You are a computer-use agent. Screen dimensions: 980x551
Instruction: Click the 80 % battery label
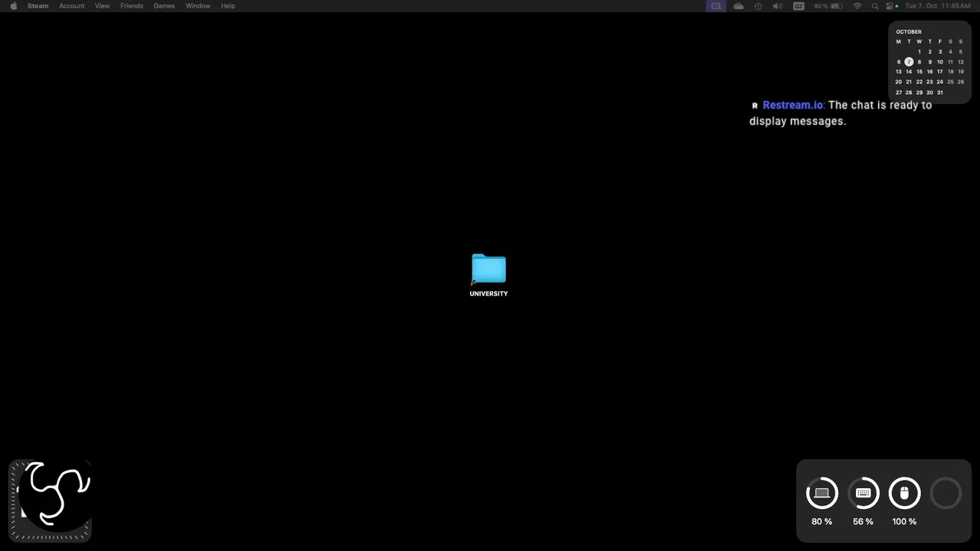tap(822, 522)
